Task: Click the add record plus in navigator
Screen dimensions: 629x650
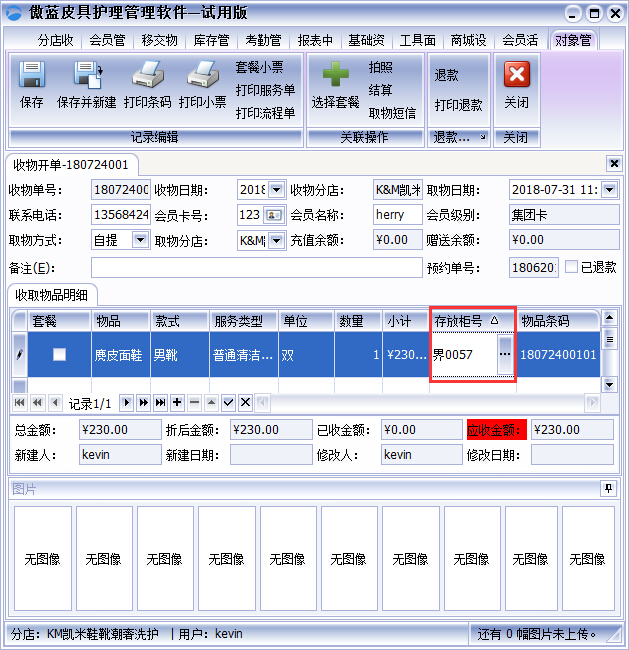Action: point(177,402)
